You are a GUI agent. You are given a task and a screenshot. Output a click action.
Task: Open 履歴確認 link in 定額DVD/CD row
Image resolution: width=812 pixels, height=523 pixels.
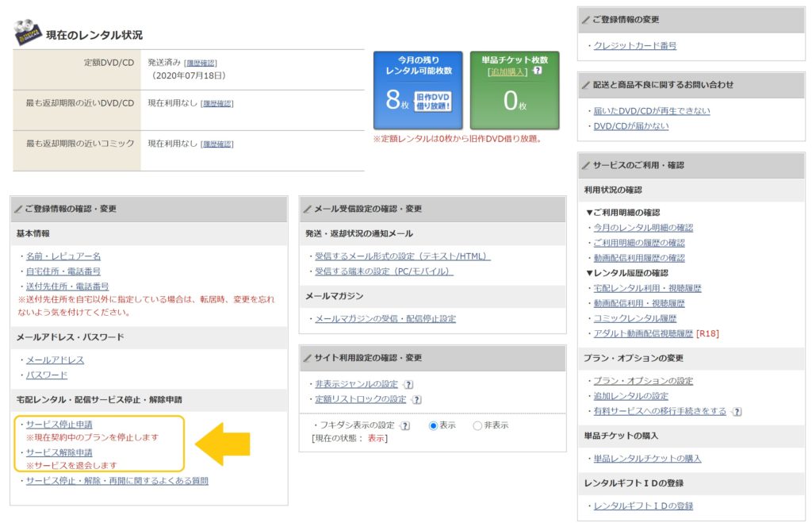click(201, 63)
